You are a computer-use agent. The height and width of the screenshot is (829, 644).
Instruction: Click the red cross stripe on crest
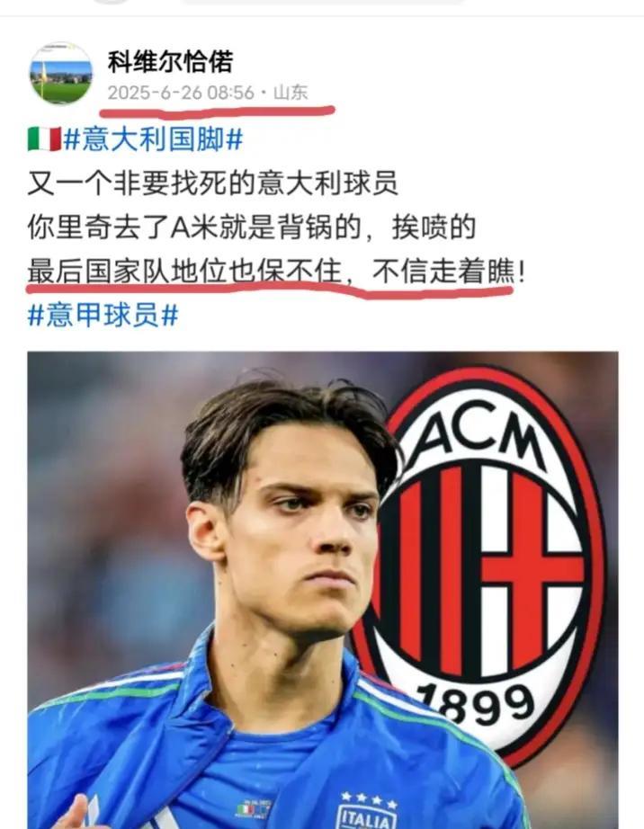tap(529, 572)
